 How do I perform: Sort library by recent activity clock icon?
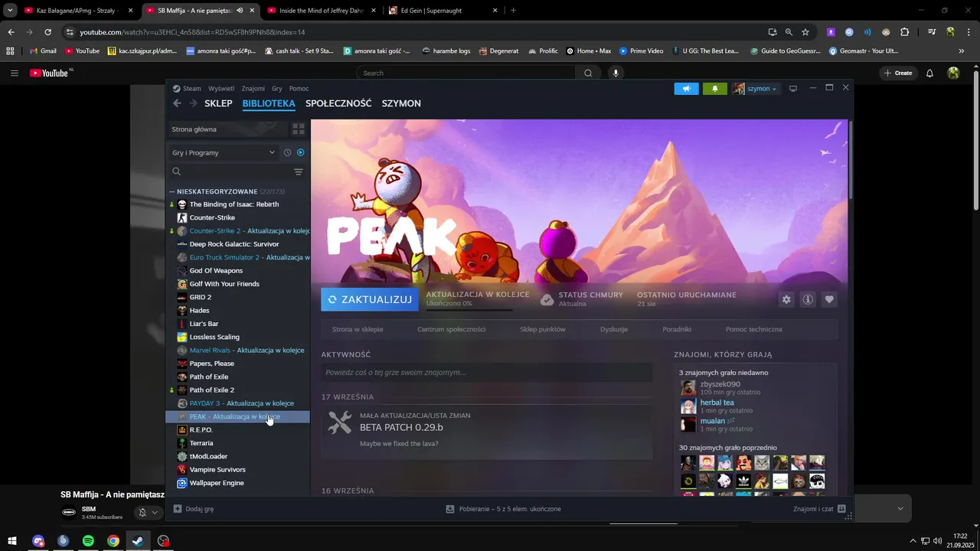[287, 152]
